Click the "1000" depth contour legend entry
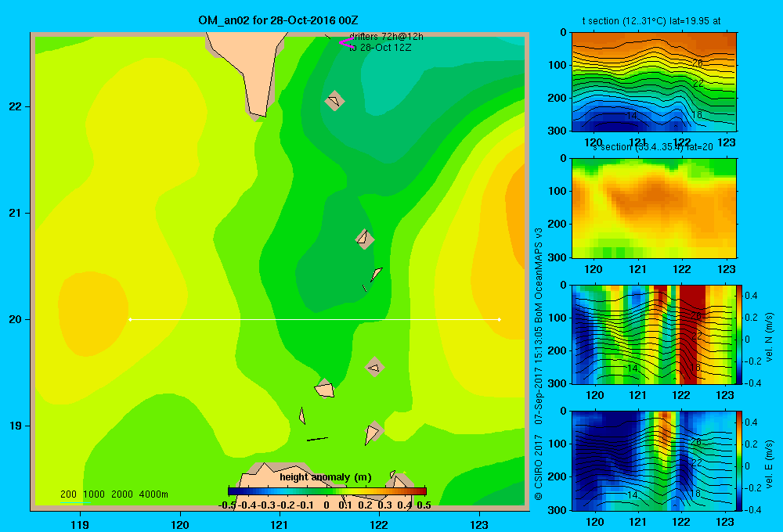Viewport: 783px width, 532px height. 93,494
